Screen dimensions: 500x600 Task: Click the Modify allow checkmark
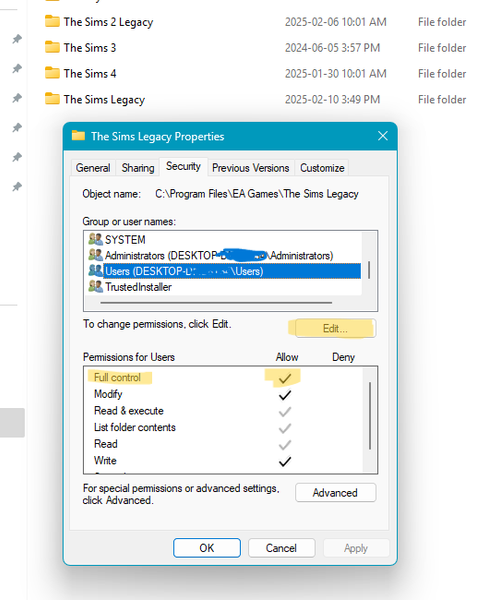point(285,395)
